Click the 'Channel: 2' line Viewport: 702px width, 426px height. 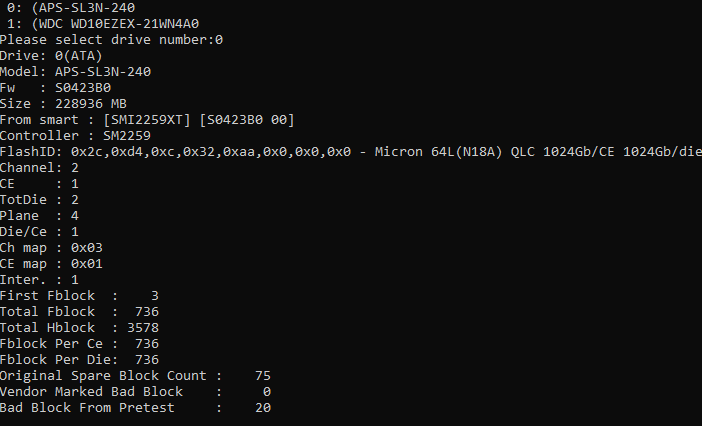click(x=40, y=168)
